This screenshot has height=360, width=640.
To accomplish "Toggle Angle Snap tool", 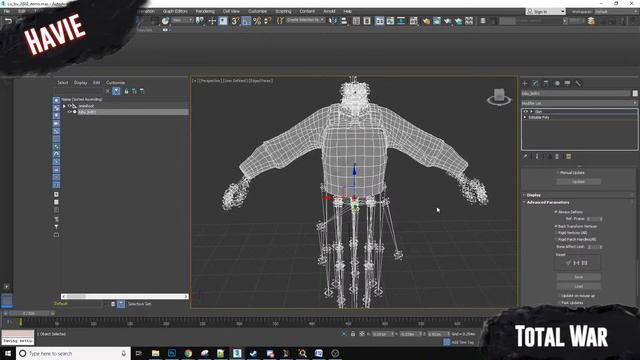I will pyautogui.click(x=246, y=20).
